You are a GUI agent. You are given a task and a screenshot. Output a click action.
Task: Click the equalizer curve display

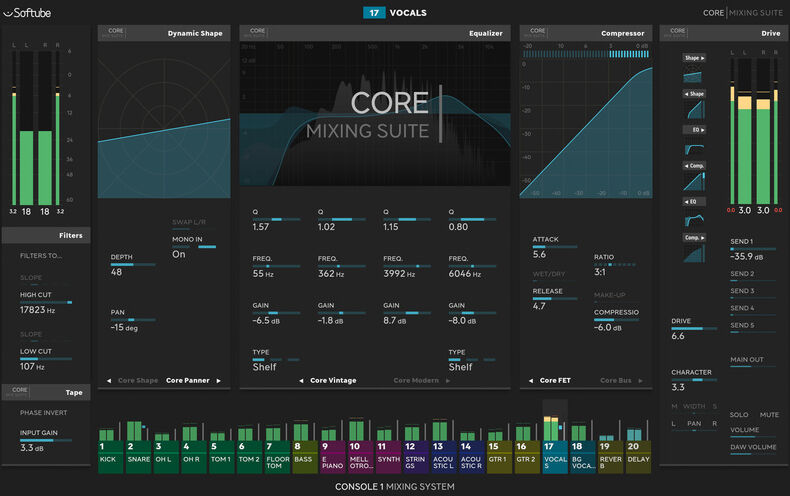pos(375,114)
